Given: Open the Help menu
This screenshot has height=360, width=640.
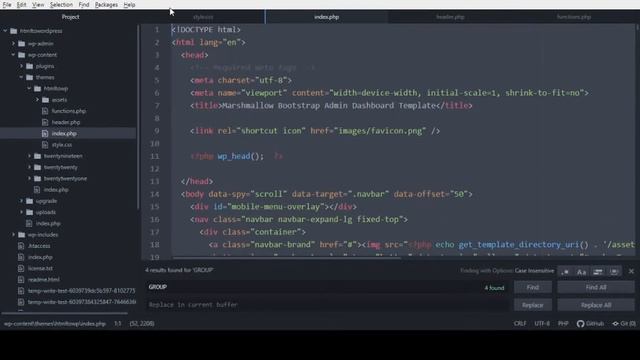Looking at the screenshot, I should 129,5.
